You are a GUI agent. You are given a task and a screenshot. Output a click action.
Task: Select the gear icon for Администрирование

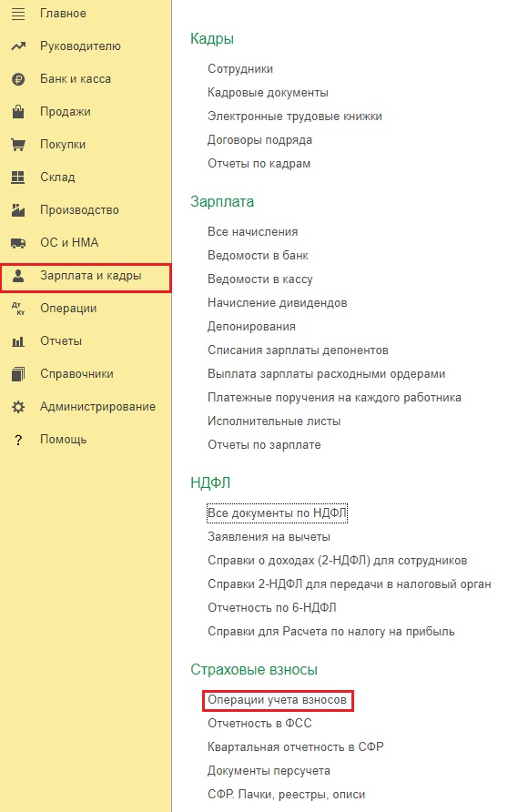pyautogui.click(x=18, y=407)
